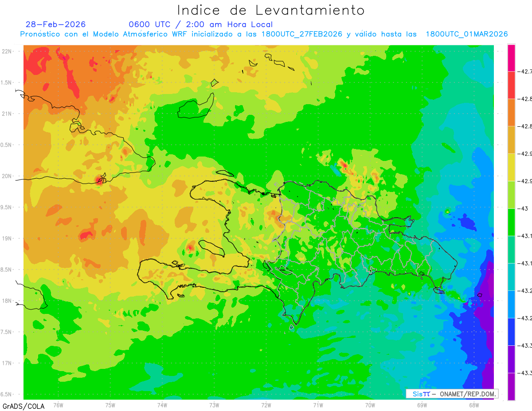Select the '69W' longitude label

click(x=422, y=405)
